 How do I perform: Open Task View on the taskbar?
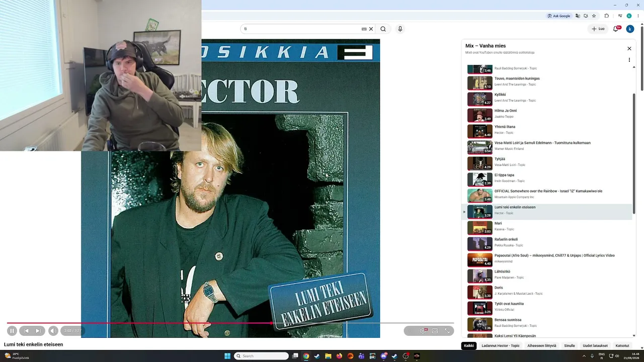click(295, 356)
